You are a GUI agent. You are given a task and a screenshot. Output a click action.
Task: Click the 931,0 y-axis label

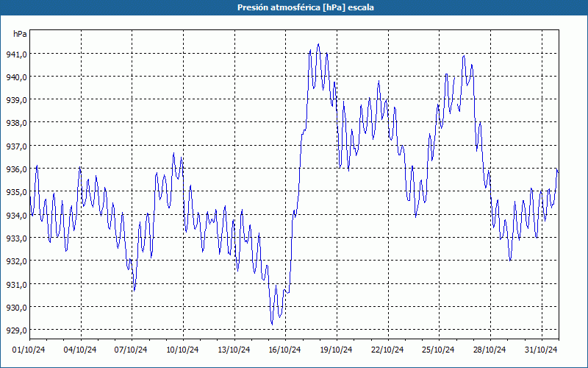click(x=16, y=285)
